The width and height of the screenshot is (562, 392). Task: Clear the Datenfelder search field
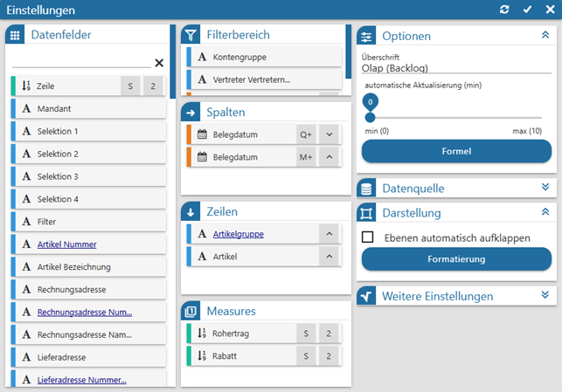(x=159, y=63)
